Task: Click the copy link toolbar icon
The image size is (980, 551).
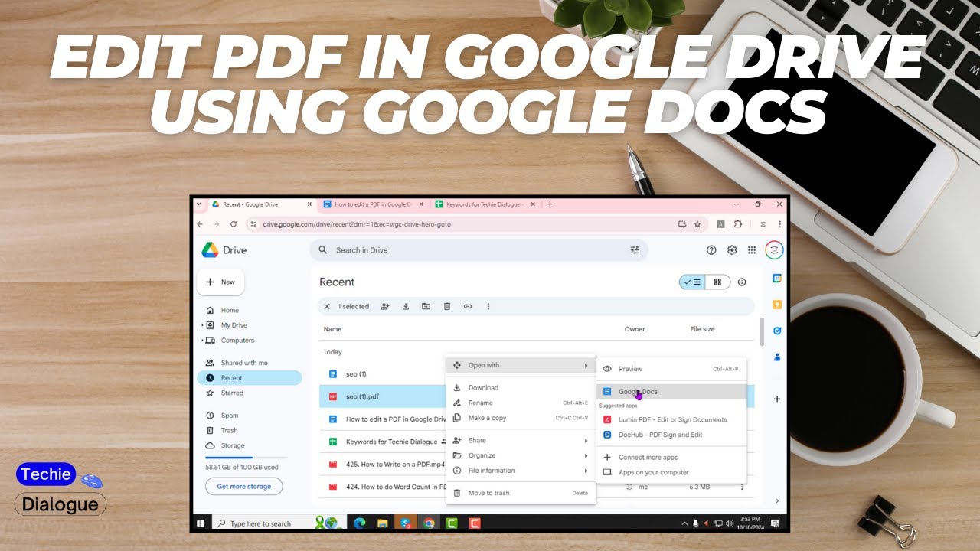Action: (468, 306)
